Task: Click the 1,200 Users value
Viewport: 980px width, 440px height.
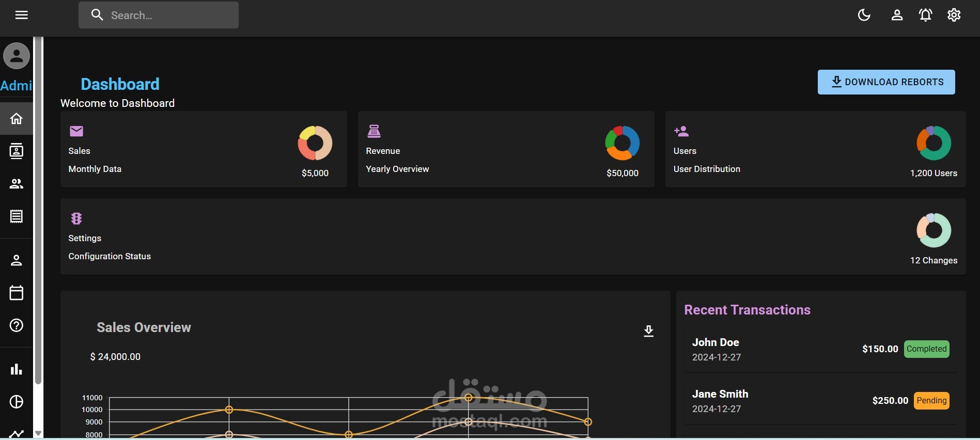Action: (x=934, y=173)
